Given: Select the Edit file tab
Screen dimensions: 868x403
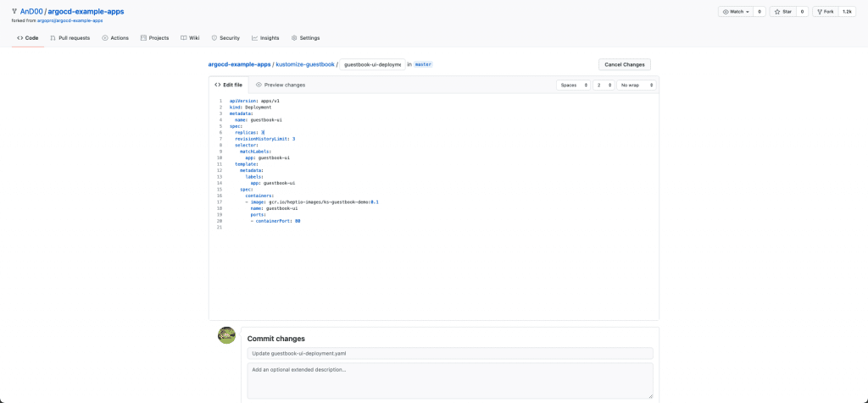Looking at the screenshot, I should coord(229,86).
